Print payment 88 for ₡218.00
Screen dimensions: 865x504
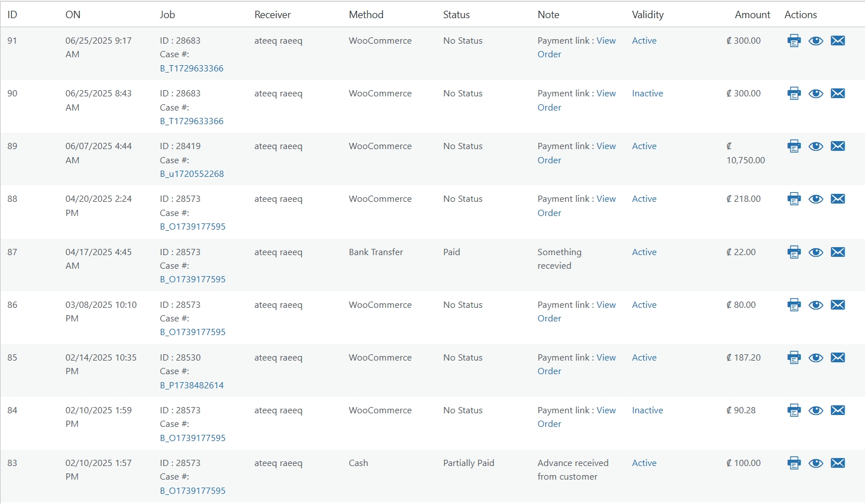click(794, 199)
